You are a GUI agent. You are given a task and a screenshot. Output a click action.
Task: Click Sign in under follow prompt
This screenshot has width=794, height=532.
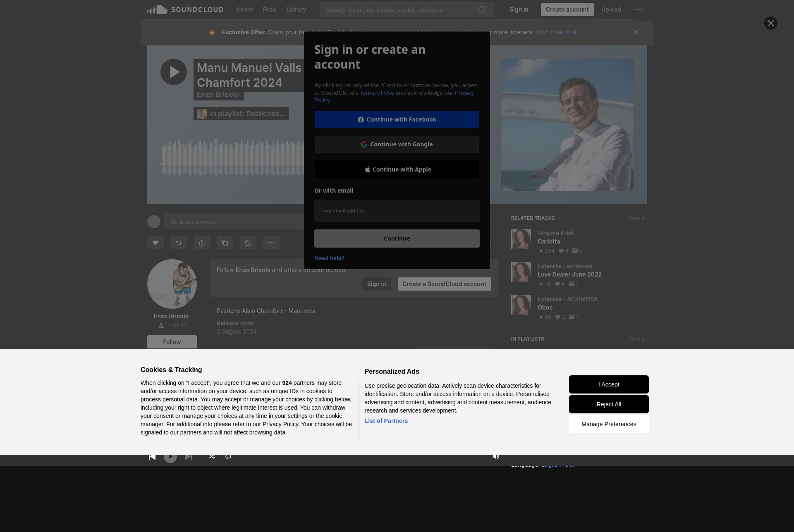click(x=376, y=284)
